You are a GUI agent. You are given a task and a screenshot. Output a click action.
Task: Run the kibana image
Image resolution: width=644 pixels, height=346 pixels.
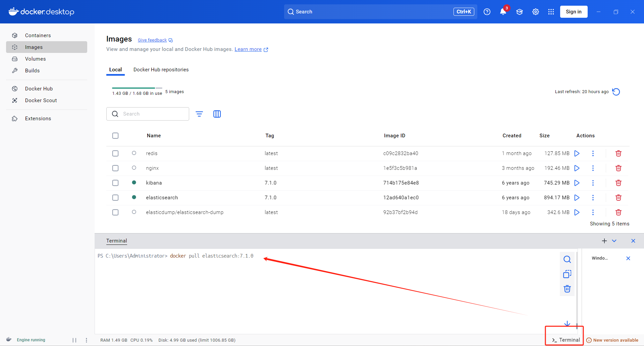[577, 183]
